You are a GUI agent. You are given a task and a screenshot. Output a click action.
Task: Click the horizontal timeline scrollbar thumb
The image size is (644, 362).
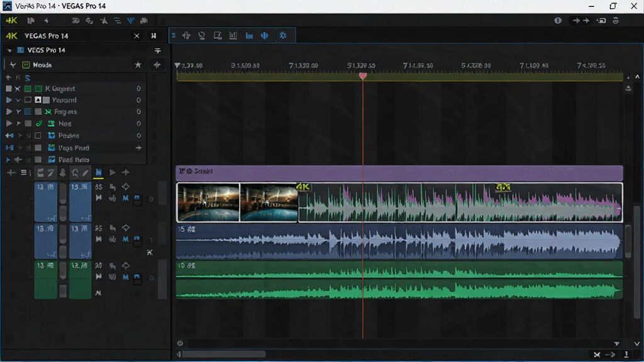click(224, 354)
